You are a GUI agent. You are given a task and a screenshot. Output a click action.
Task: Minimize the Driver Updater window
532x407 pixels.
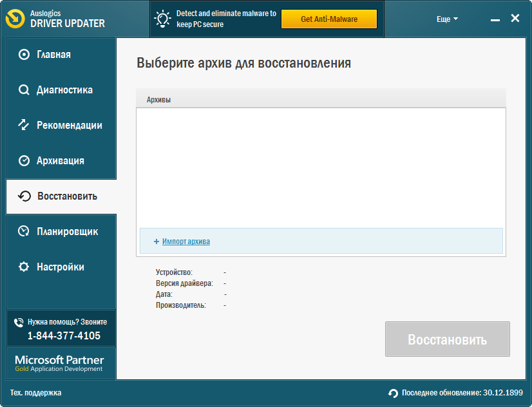point(495,20)
